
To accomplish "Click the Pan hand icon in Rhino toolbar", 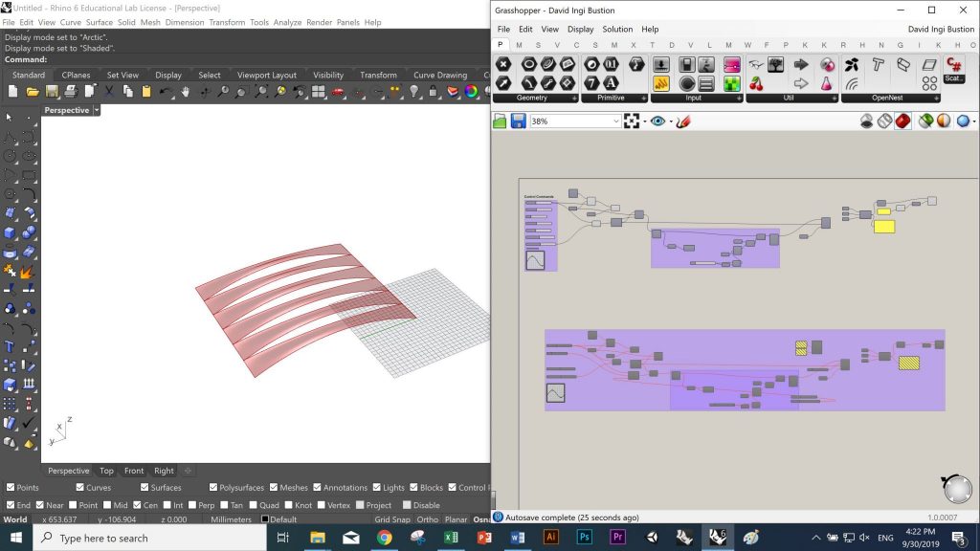I will click(185, 92).
